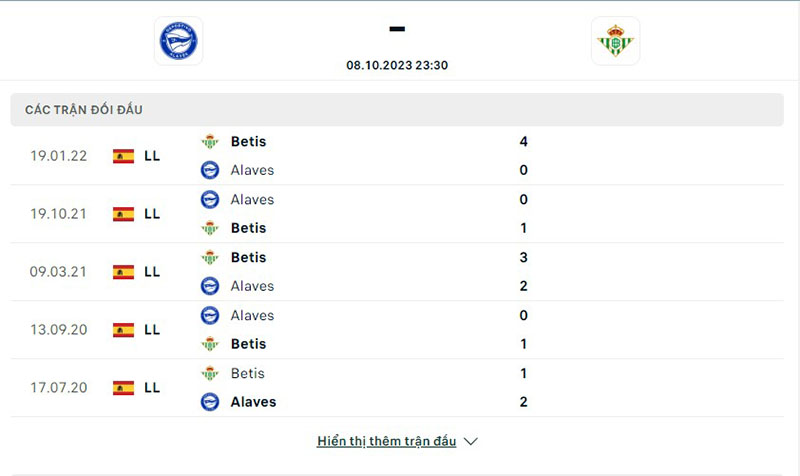Open the 13.09.20 match date
Screen dimensions: 800x476
58,330
